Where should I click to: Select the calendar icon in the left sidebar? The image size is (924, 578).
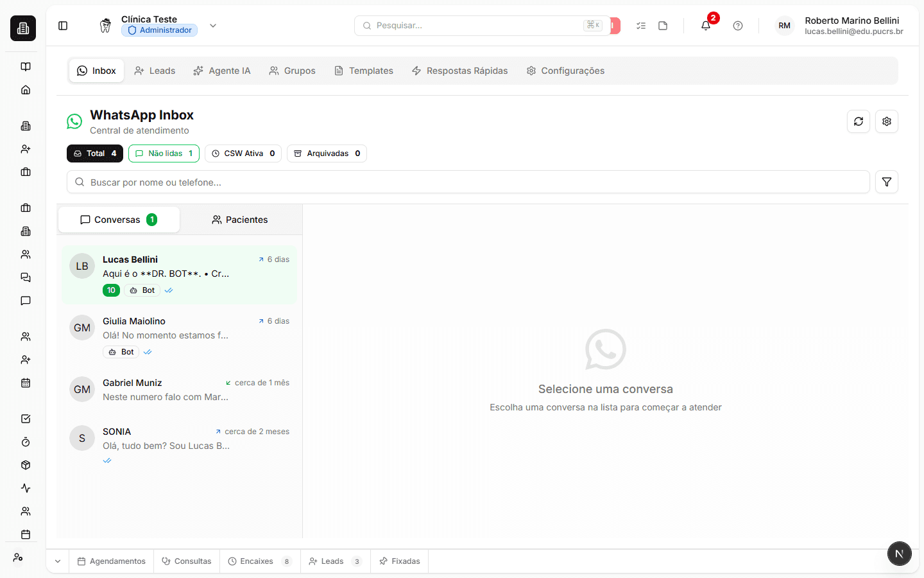[x=25, y=383]
